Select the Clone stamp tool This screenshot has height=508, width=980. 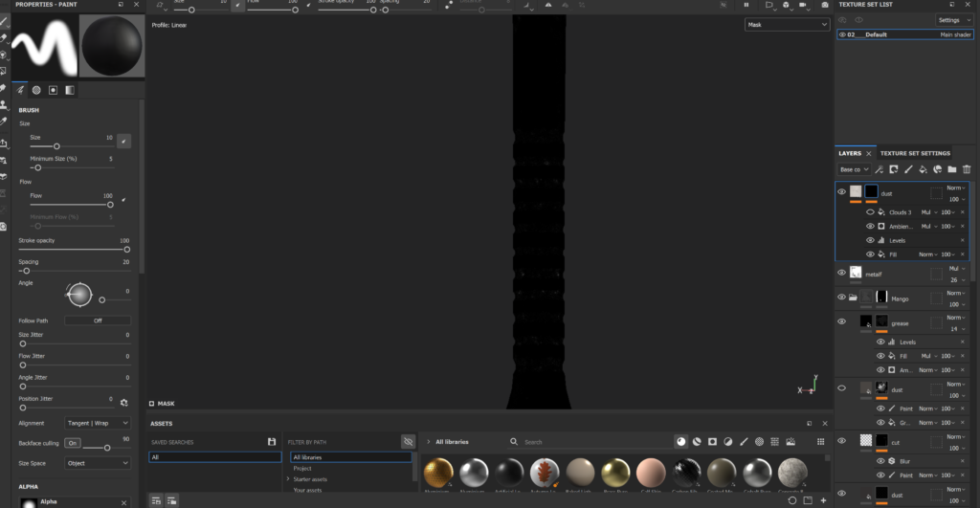(4, 105)
